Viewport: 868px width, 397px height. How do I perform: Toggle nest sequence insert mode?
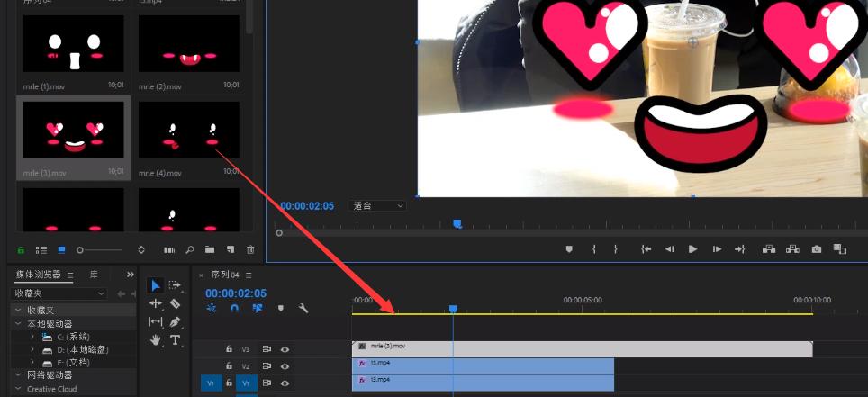click(x=211, y=309)
